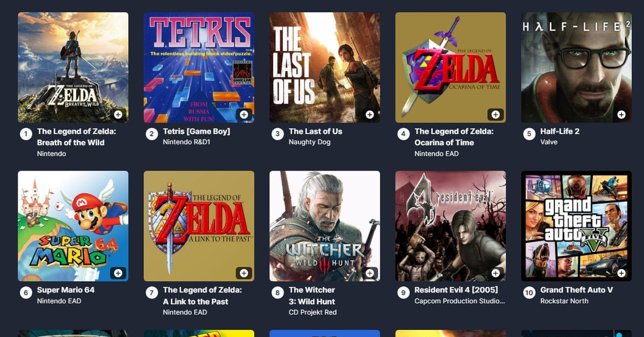644x337 pixels.
Task: Click plus icon on Ocarina of Time cover
Action: click(495, 114)
